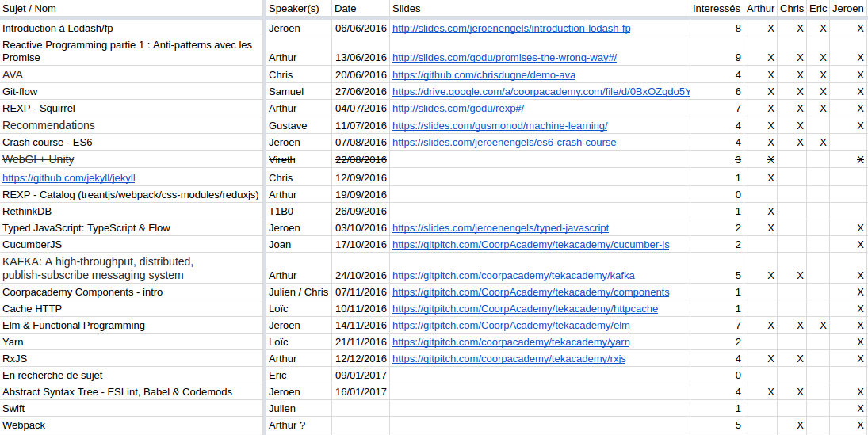Image resolution: width=868 pixels, height=435 pixels.
Task: Select struck-through date cell '22/08/2016'
Action: tap(361, 159)
